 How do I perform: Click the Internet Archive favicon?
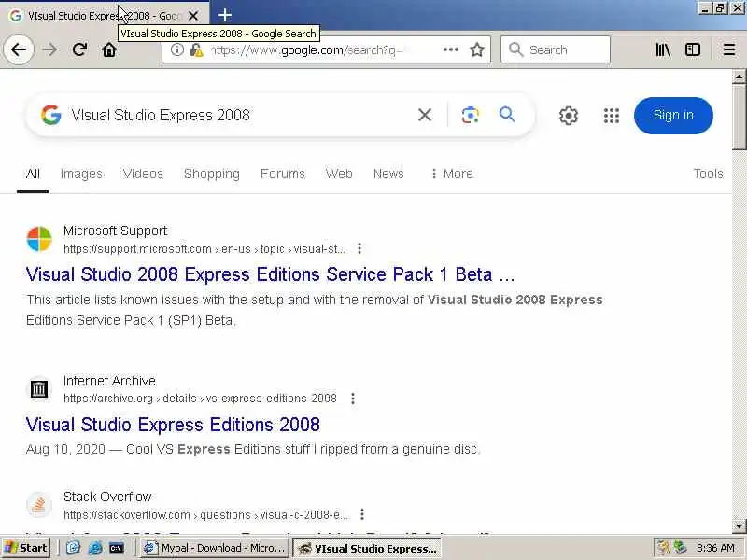39,389
